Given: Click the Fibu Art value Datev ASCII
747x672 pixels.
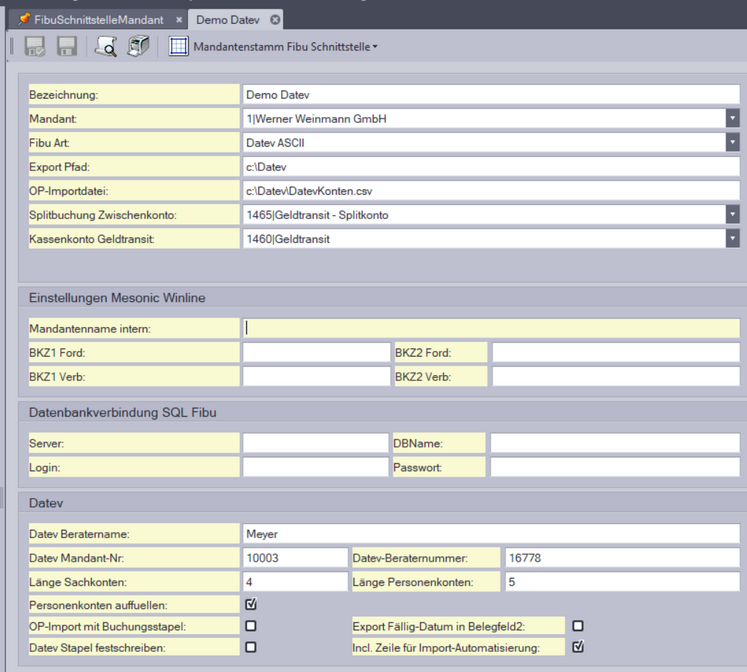Looking at the screenshot, I should coord(275,142).
